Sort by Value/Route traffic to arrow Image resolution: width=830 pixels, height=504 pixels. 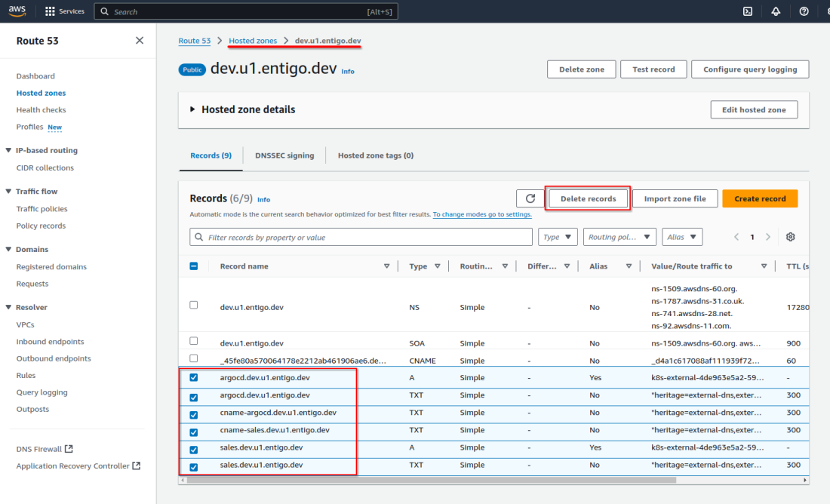coord(764,266)
